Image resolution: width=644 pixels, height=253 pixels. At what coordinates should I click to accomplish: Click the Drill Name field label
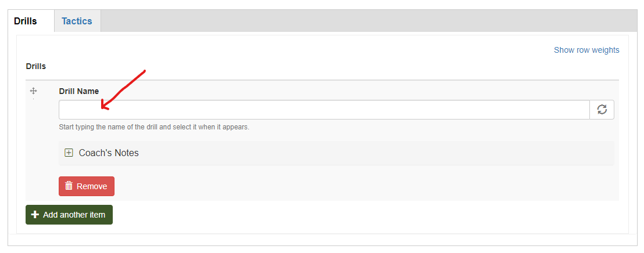pyautogui.click(x=79, y=91)
